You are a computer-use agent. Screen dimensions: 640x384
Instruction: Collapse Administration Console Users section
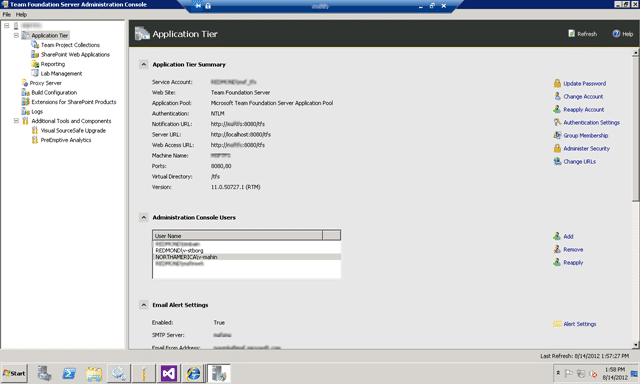tap(144, 218)
